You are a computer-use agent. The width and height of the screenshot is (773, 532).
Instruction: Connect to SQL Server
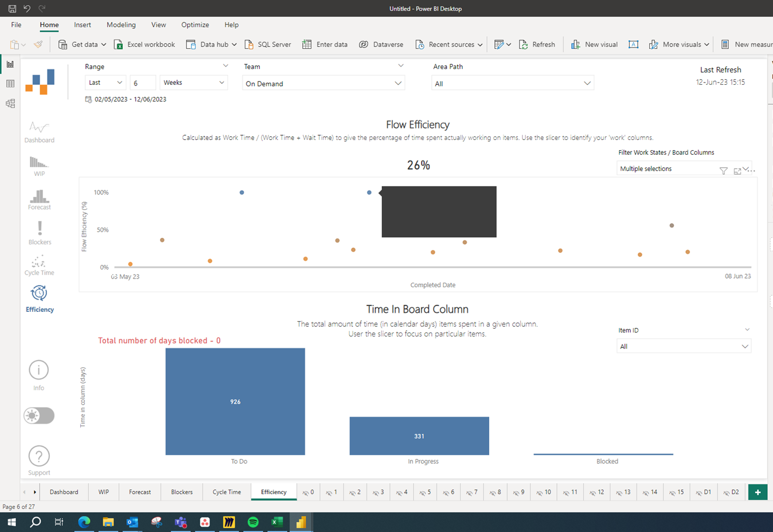click(x=268, y=44)
